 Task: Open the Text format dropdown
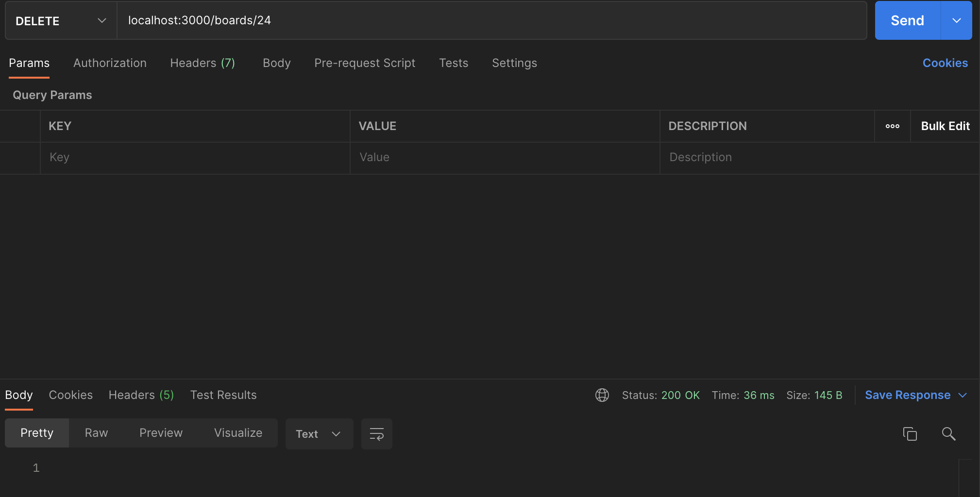319,434
